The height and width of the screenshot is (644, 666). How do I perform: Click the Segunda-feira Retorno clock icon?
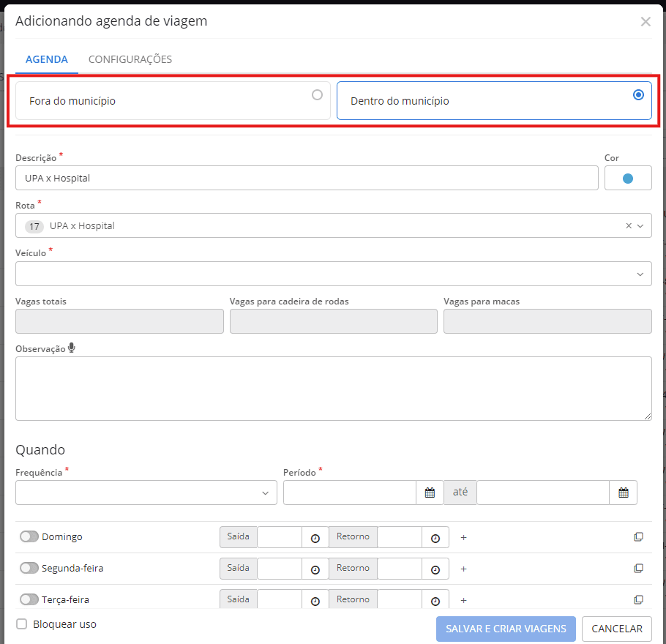click(x=435, y=569)
